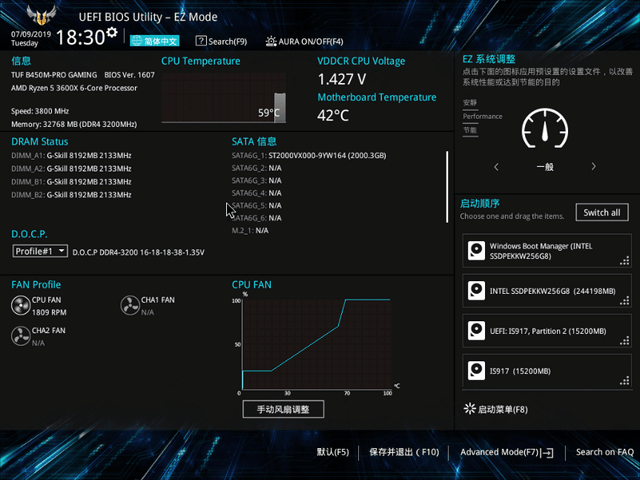Open Search (F9) in the top bar
The width and height of the screenshot is (640, 480).
click(221, 41)
